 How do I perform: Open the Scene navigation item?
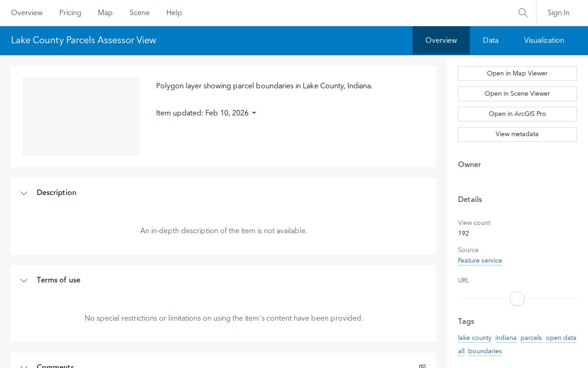tap(140, 13)
